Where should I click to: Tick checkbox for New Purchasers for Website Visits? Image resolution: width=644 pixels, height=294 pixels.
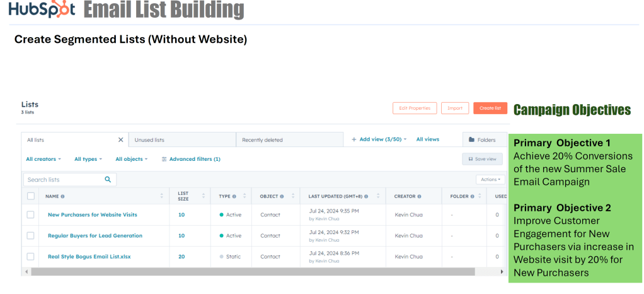click(x=30, y=215)
